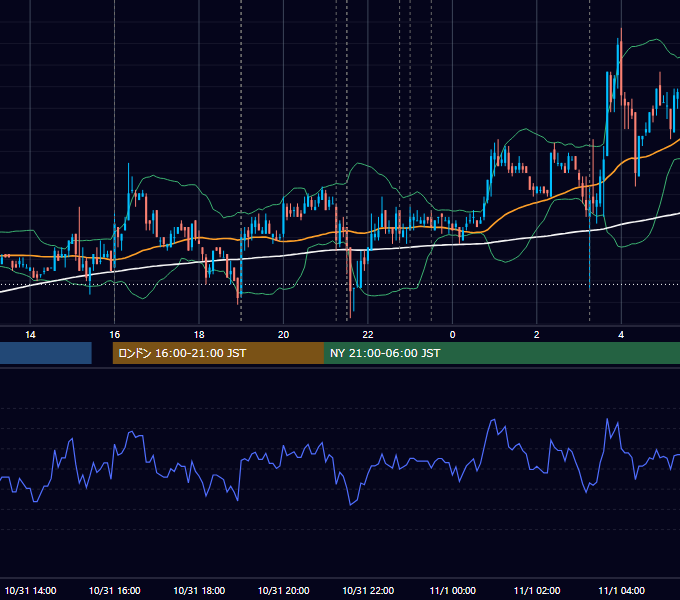Click the 11/1 04:00 date label

click(x=621, y=591)
